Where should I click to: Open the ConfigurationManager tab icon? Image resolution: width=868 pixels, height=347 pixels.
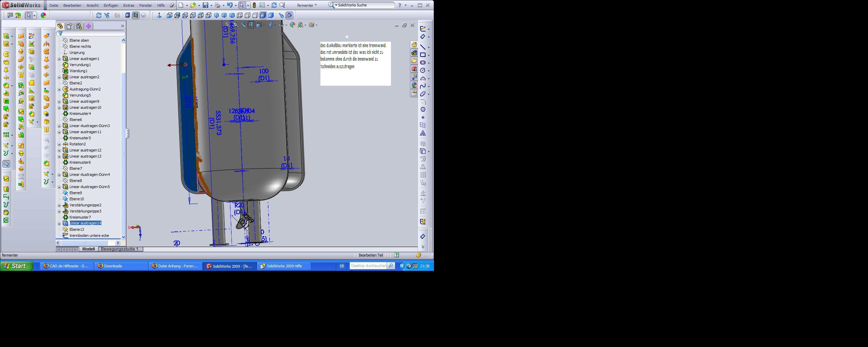tap(79, 26)
